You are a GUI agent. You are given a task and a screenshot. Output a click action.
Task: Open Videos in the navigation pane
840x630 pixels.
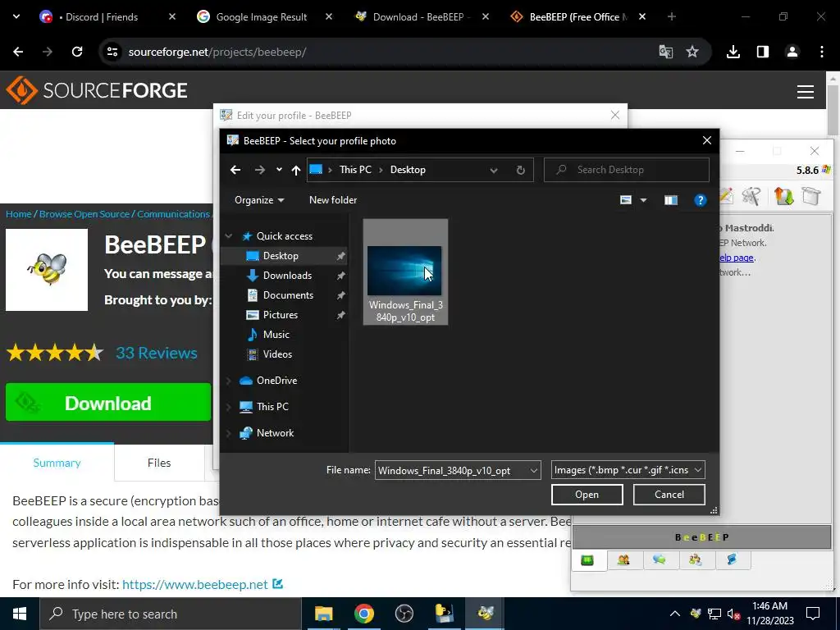pyautogui.click(x=277, y=354)
